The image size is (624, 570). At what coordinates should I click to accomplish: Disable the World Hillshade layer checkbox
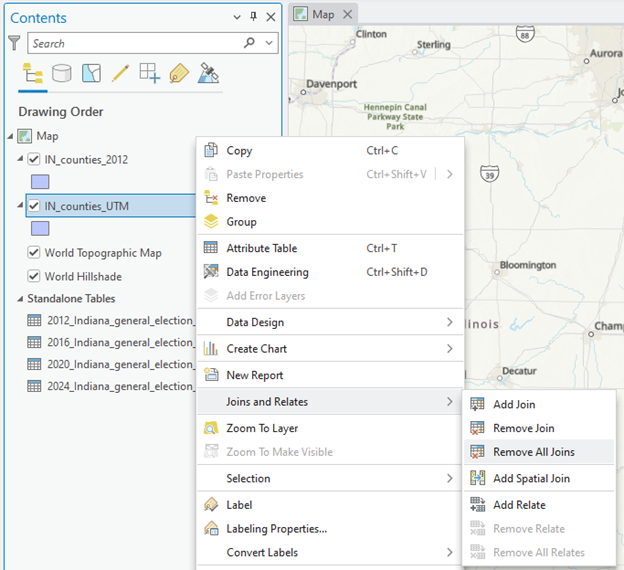tap(35, 276)
